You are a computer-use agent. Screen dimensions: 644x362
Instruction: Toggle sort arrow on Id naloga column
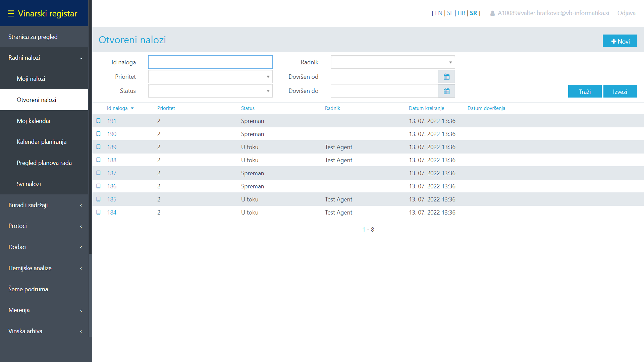pos(132,108)
